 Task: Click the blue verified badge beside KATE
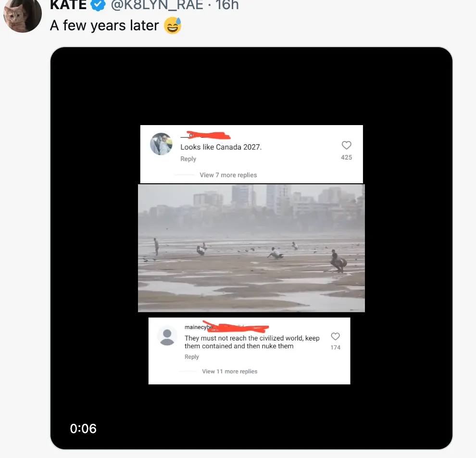click(x=99, y=5)
